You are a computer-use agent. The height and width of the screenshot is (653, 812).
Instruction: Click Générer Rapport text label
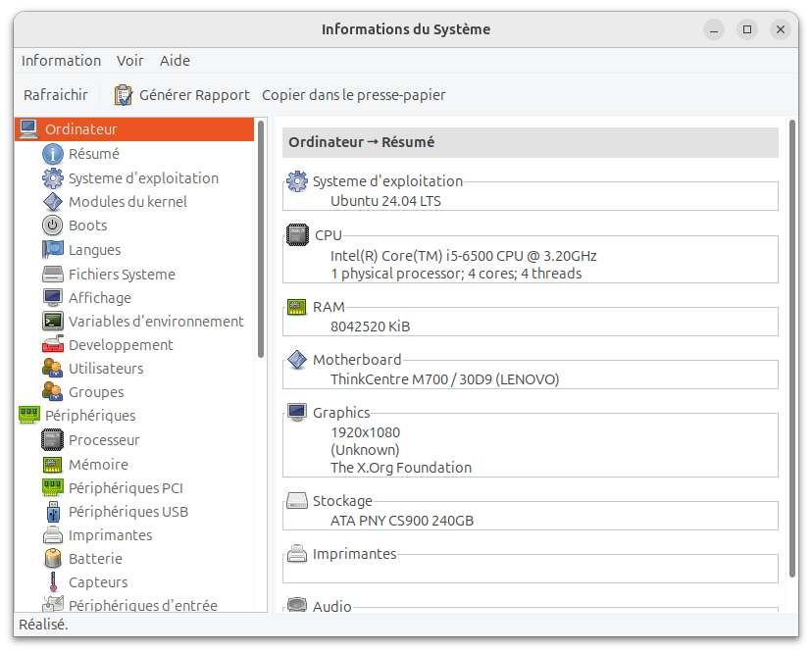[194, 95]
